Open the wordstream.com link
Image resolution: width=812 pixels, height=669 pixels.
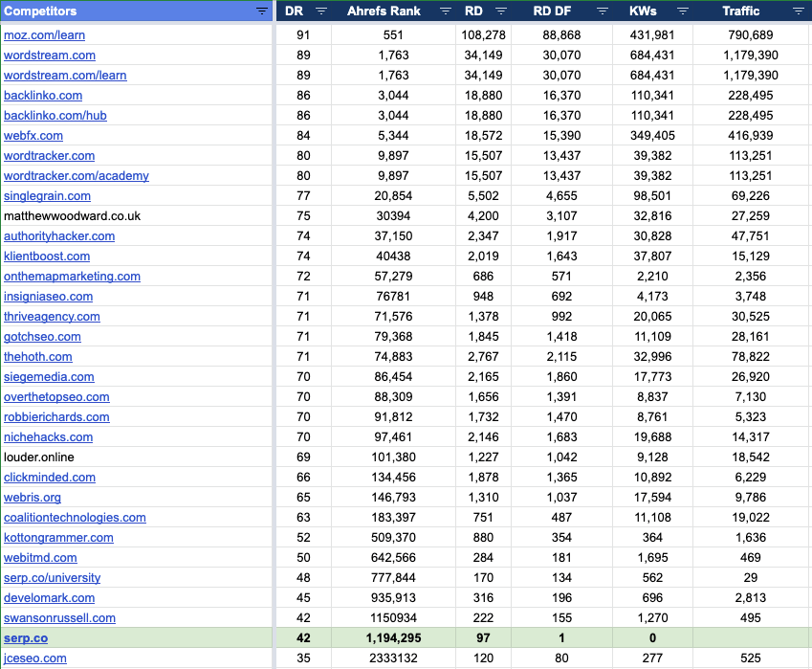(x=50, y=56)
